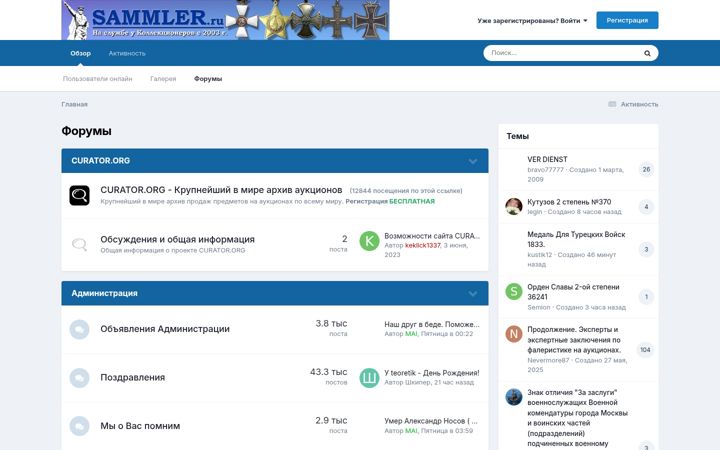Viewport: 720px width, 450px height.
Task: Go to Главная breadcrumb
Action: point(74,104)
